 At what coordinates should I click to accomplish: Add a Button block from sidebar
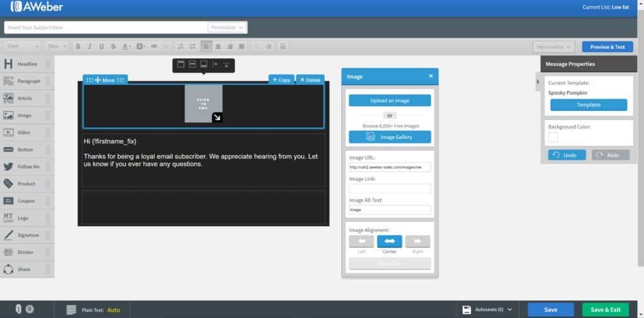point(27,150)
